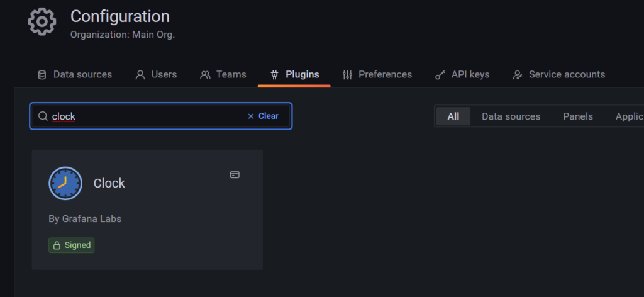The height and width of the screenshot is (297, 644).
Task: Click the database icon beside Data sources
Action: point(42,75)
